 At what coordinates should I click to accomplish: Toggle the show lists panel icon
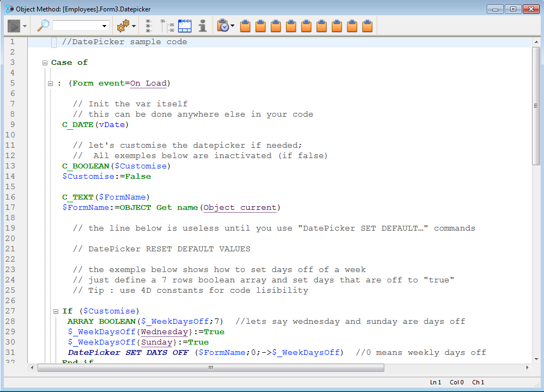pyautogui.click(x=185, y=26)
